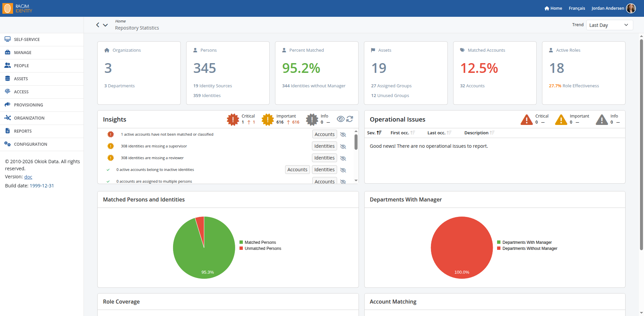Click the Insights Important severity badge icon
Screen dimensions: 644x316
[268, 119]
